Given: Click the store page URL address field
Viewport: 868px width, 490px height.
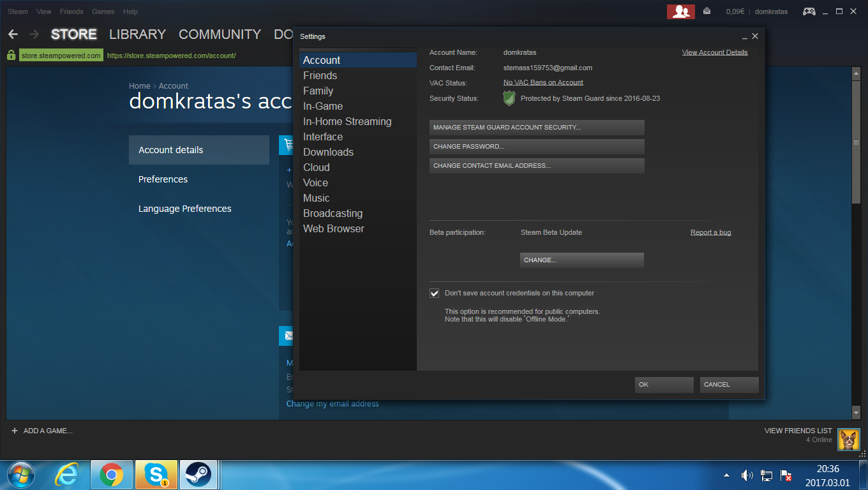Looking at the screenshot, I should coord(172,56).
